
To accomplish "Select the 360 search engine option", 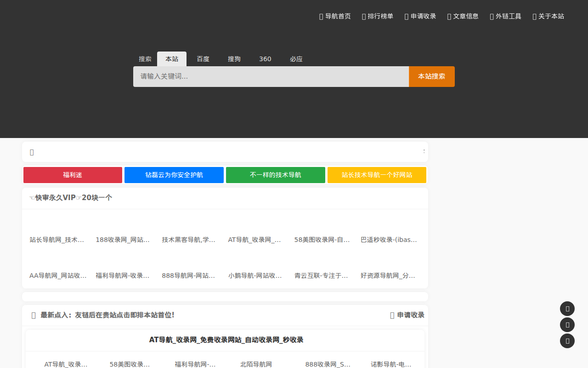I will point(265,59).
